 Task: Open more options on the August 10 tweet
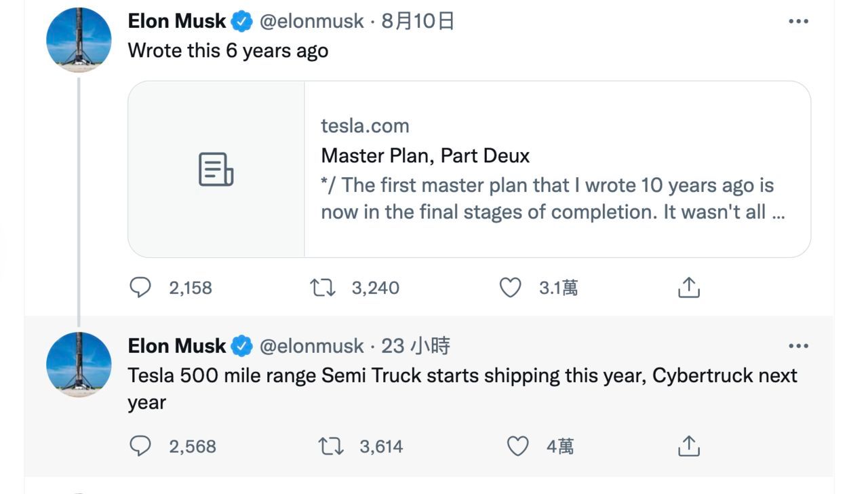coord(798,22)
